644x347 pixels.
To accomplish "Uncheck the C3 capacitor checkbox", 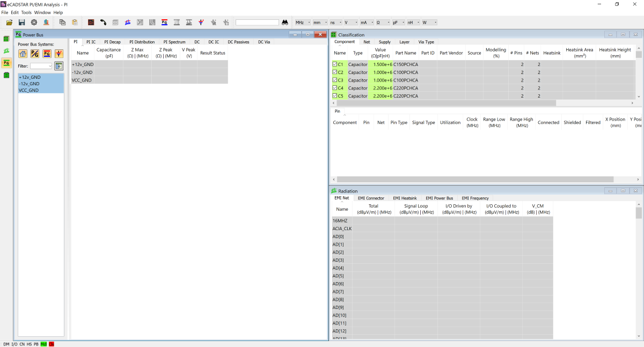I will tap(335, 80).
